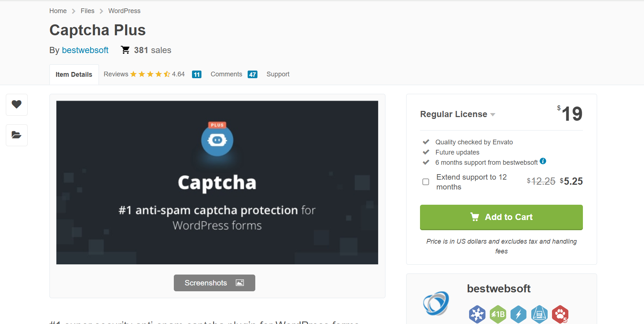644x324 pixels.
Task: Click the $19 price text
Action: pos(570,113)
